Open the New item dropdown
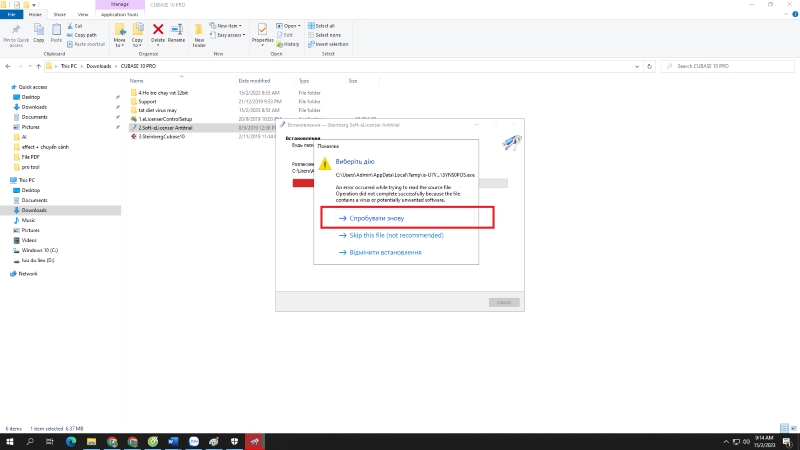The width and height of the screenshot is (800, 450). (226, 26)
